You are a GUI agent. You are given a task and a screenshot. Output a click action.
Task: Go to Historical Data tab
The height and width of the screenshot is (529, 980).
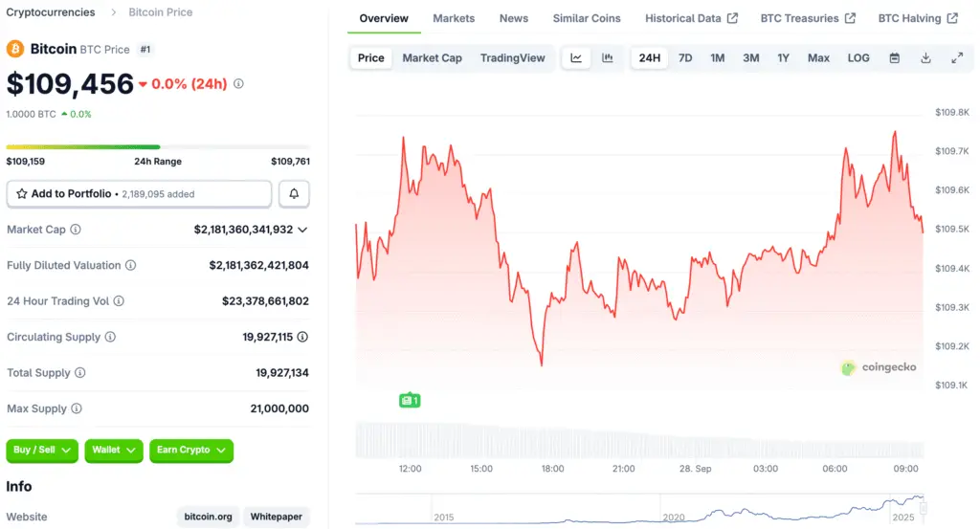[x=691, y=18]
